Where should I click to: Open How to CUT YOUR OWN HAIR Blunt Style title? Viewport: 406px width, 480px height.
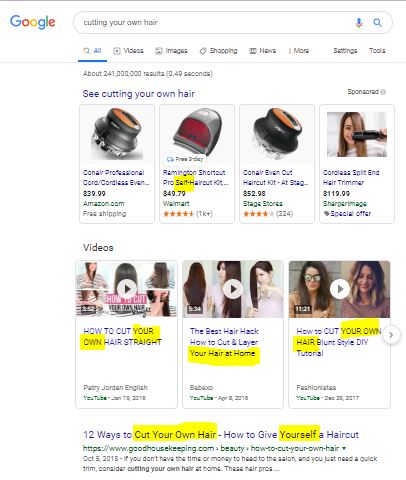click(339, 342)
